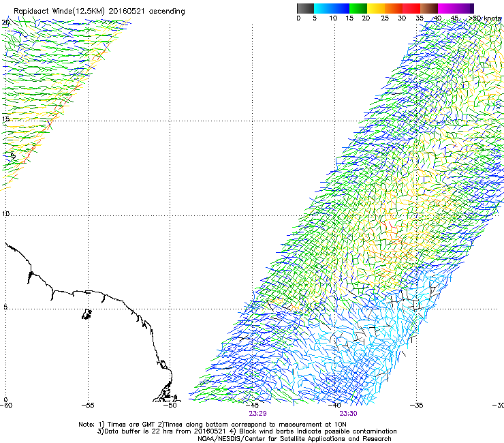The width and height of the screenshot is (504, 443).
Task: Click the longitude label '-35'
Action: coord(417,405)
